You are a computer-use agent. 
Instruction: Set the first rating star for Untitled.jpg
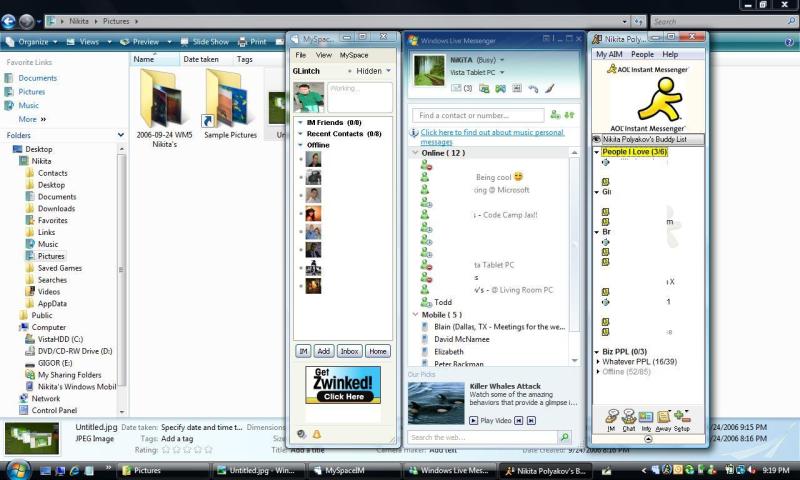click(165, 450)
